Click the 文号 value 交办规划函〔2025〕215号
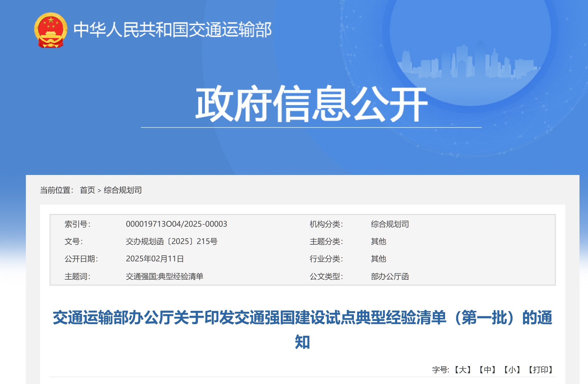This screenshot has height=384, width=588. pyautogui.click(x=172, y=241)
